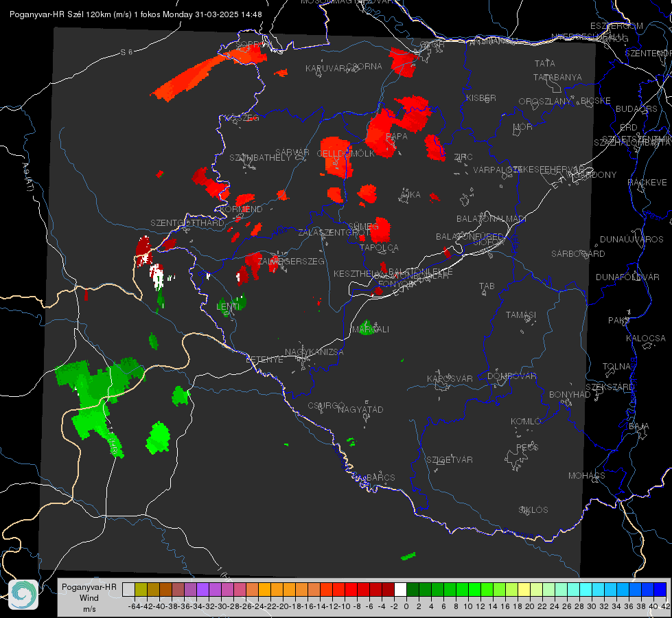Click the BALATONFÜRED city label
Screen dimensions: 672x618
(x=470, y=237)
